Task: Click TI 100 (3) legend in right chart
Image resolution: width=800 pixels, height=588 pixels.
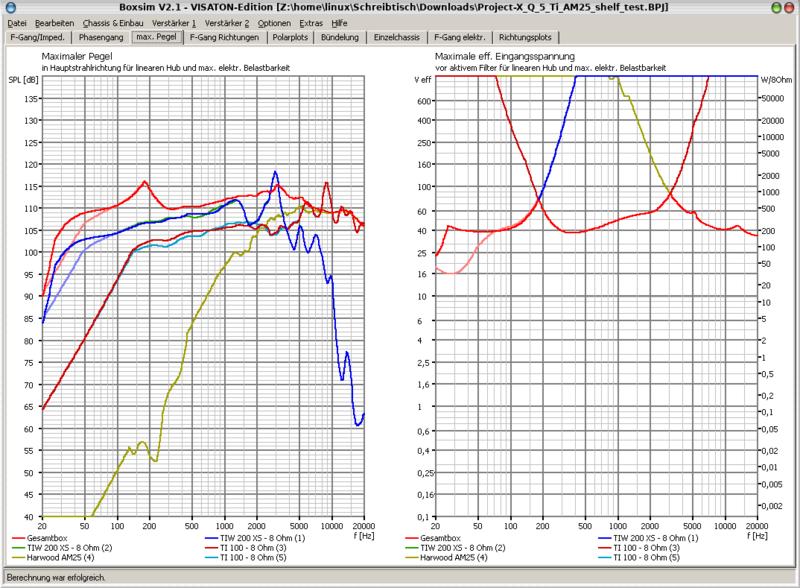Action: pos(639,548)
